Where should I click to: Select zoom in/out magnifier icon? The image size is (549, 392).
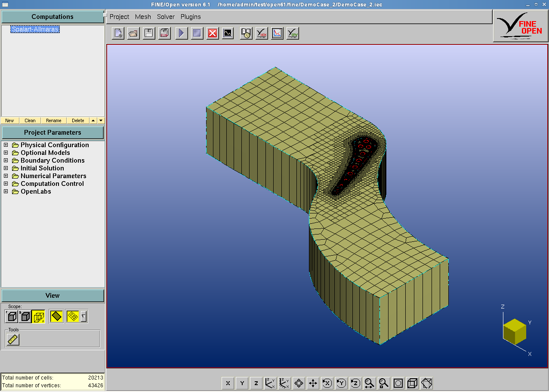(370, 383)
